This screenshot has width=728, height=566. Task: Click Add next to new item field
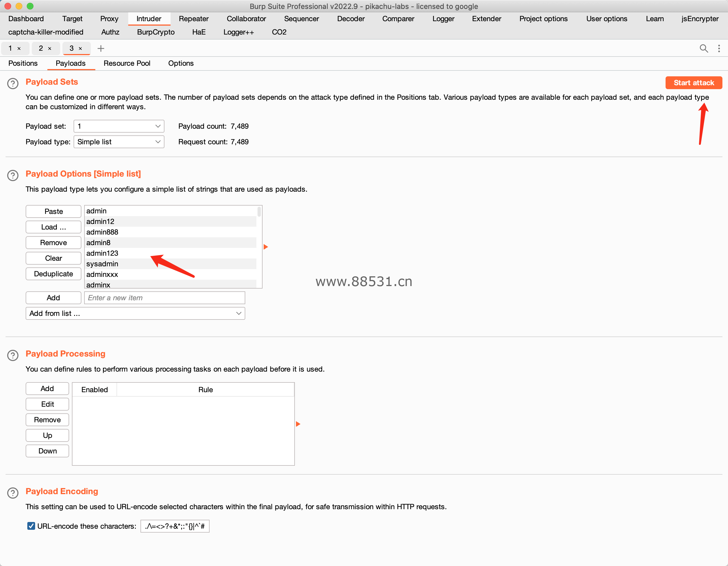pos(53,298)
